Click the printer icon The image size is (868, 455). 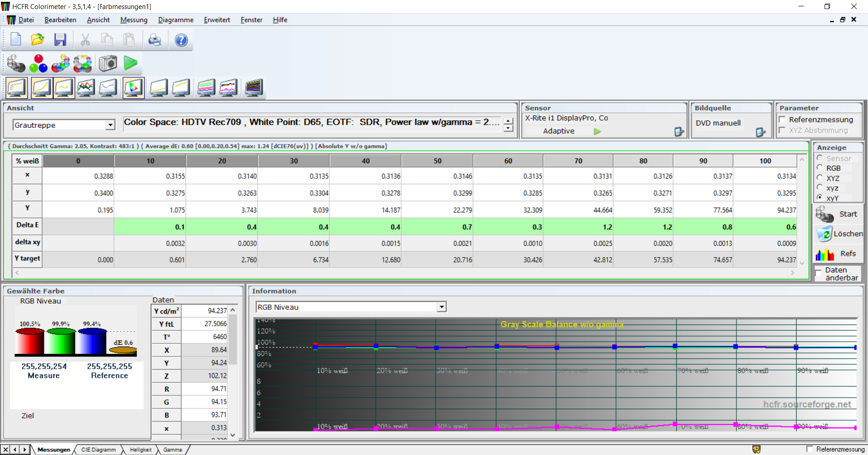[155, 40]
